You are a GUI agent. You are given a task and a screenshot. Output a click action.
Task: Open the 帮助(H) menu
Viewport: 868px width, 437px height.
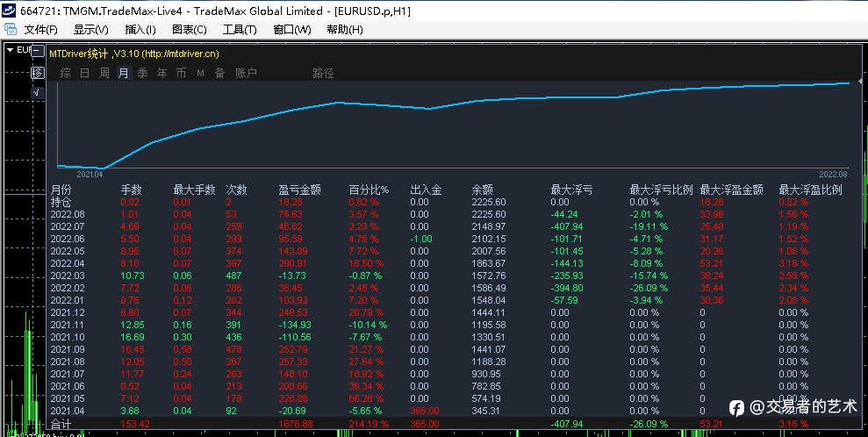click(345, 30)
